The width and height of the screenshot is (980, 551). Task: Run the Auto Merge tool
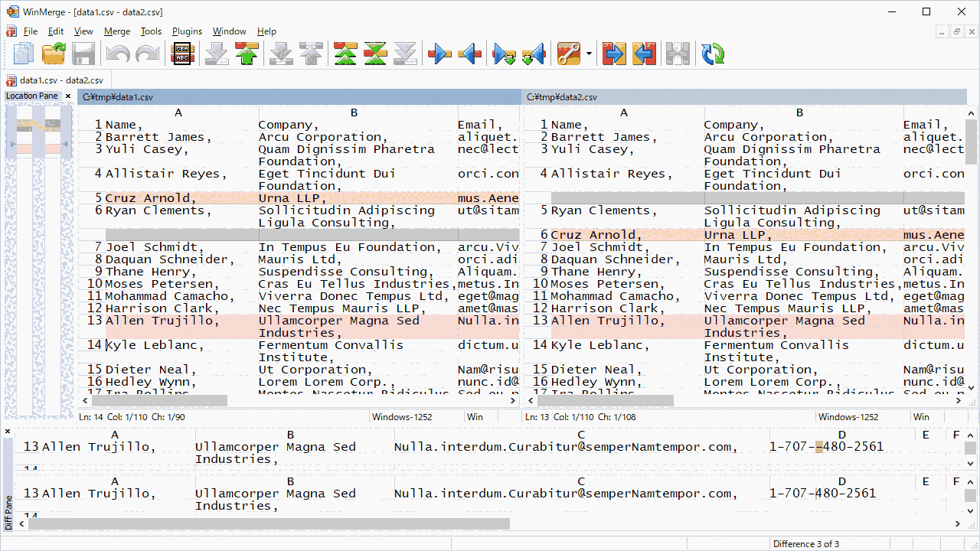(x=678, y=54)
